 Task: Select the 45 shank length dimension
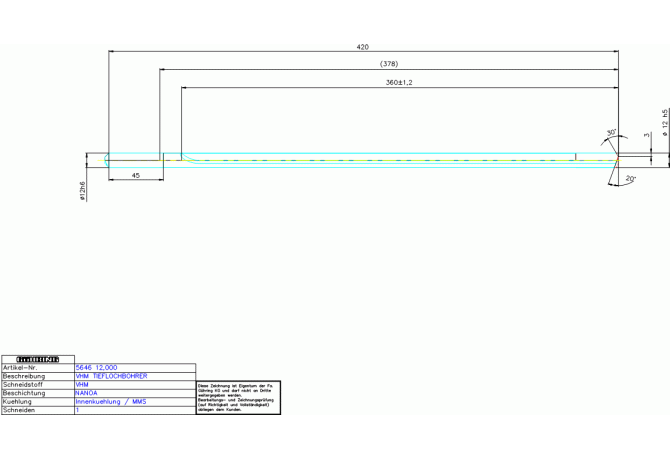point(135,175)
